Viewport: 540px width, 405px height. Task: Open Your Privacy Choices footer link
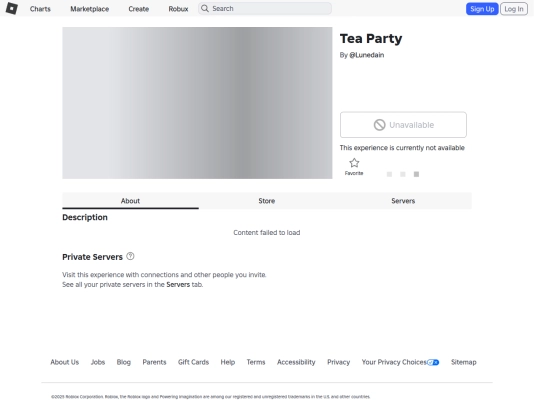[400, 362]
